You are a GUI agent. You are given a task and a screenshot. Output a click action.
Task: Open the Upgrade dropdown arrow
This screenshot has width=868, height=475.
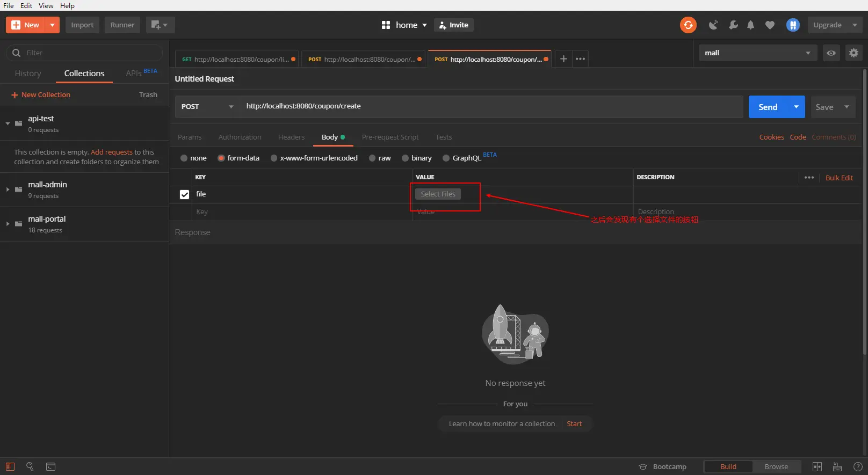click(855, 25)
